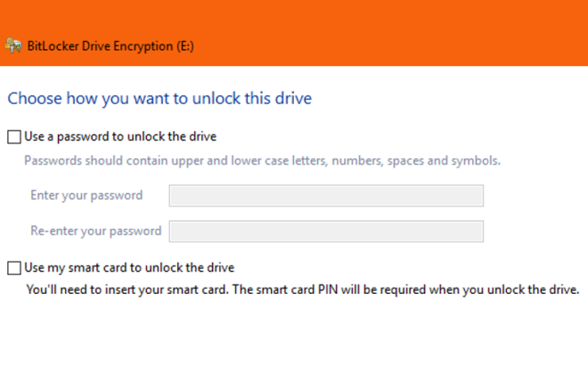Enable 'Use a password to unlock the drive'
This screenshot has height=383, width=588.
(x=14, y=137)
